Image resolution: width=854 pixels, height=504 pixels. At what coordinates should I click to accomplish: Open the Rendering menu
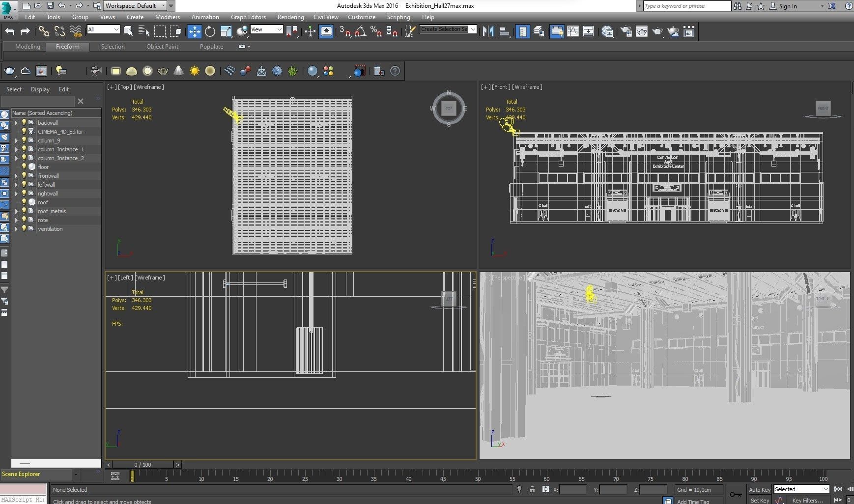pos(290,17)
